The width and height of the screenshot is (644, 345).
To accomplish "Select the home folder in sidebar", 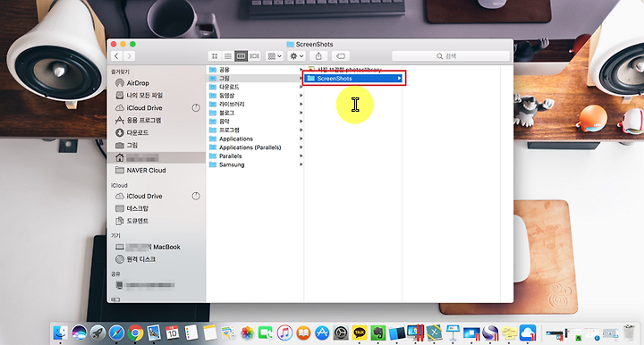I will coord(156,157).
